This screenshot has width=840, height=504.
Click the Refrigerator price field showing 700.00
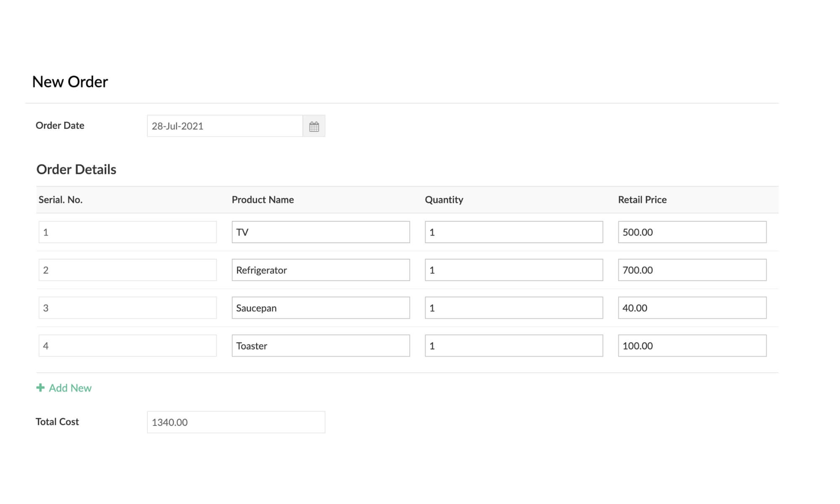(692, 269)
